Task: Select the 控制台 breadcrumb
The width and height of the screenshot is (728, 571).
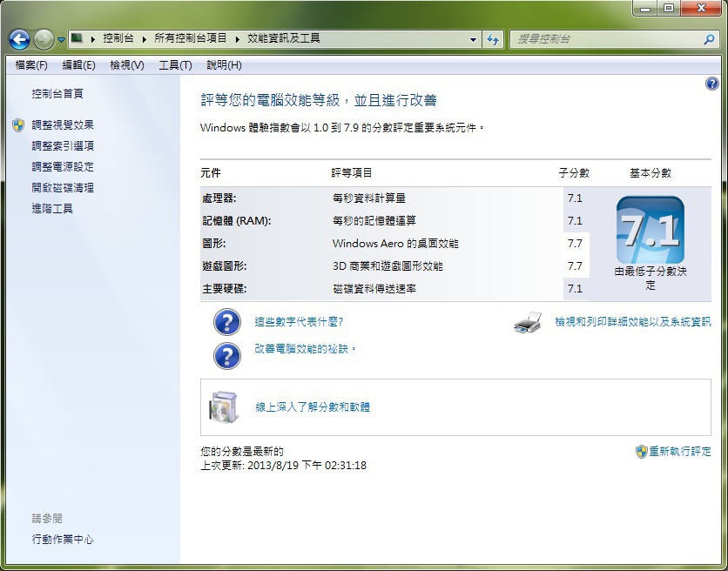Action: click(118, 38)
